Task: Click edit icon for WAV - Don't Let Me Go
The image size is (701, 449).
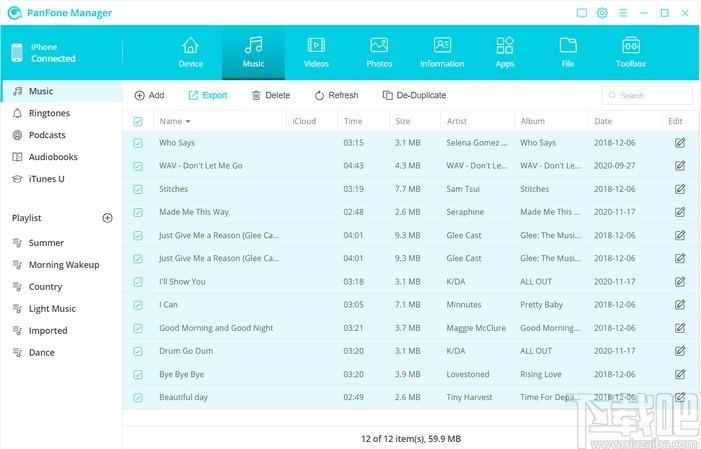Action: [680, 165]
